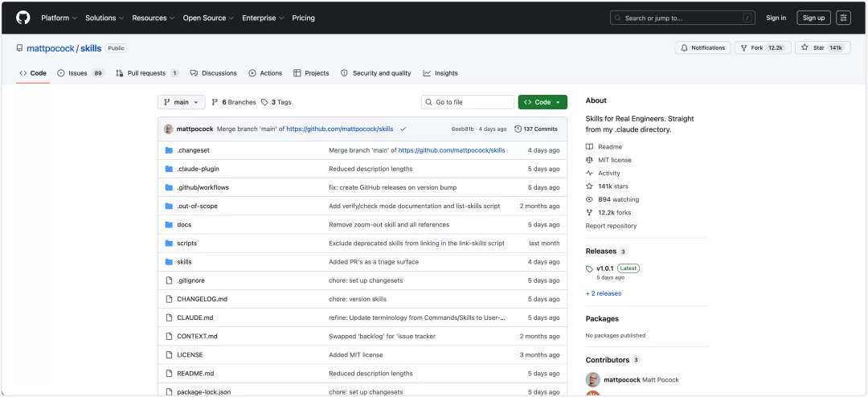This screenshot has width=868, height=397.
Task: Click the v1.0.1 release tag icon
Action: coord(589,269)
